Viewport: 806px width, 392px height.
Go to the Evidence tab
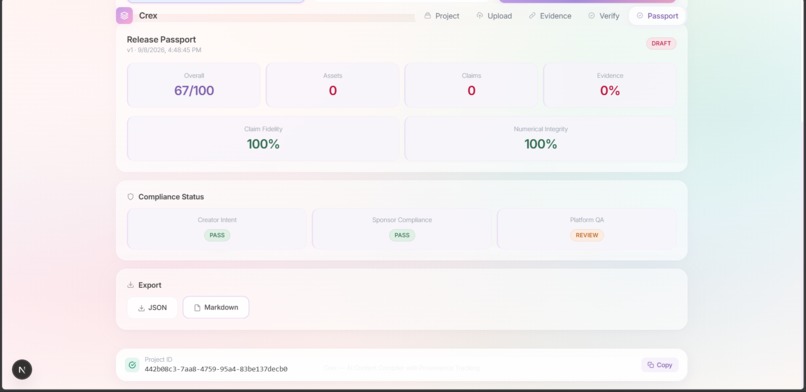pos(549,16)
